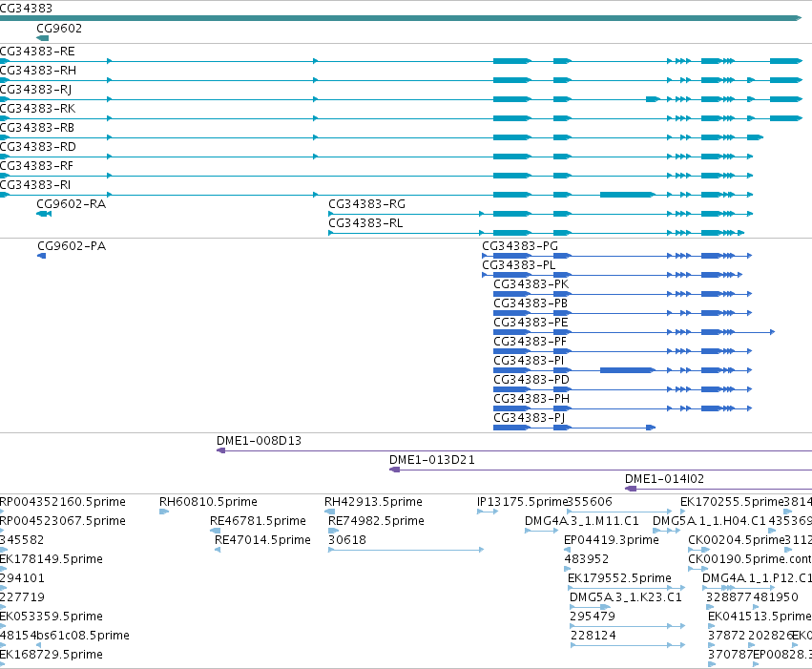Click EST label 294101
The width and height of the screenshot is (812, 669).
pos(22,579)
